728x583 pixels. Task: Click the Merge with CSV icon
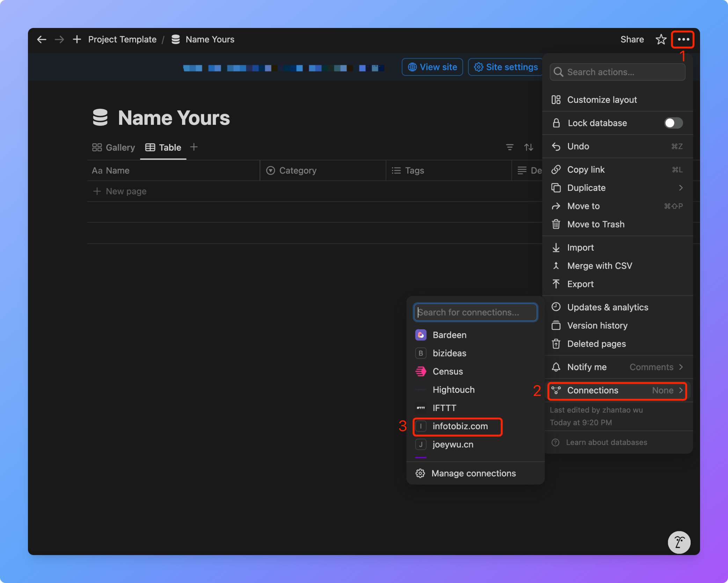pyautogui.click(x=556, y=266)
